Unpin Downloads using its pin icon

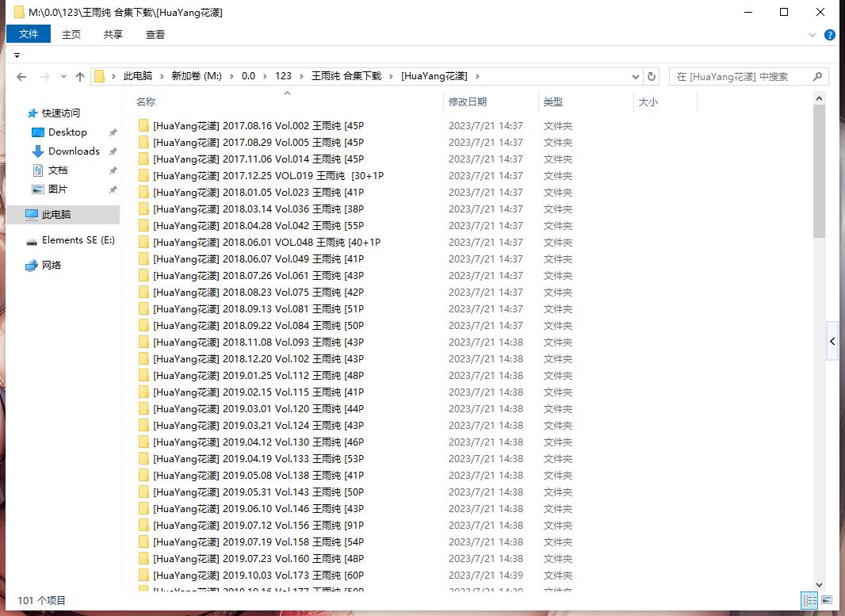(113, 151)
